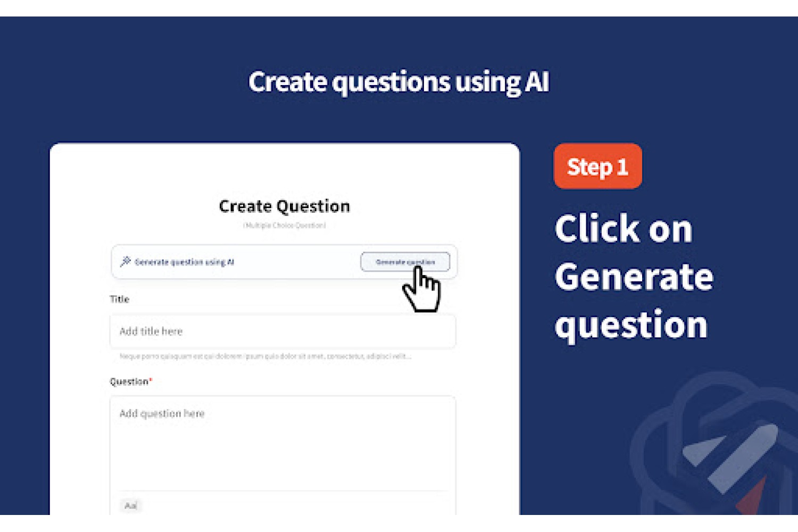
Task: Focus the Add title here field
Action: [282, 331]
